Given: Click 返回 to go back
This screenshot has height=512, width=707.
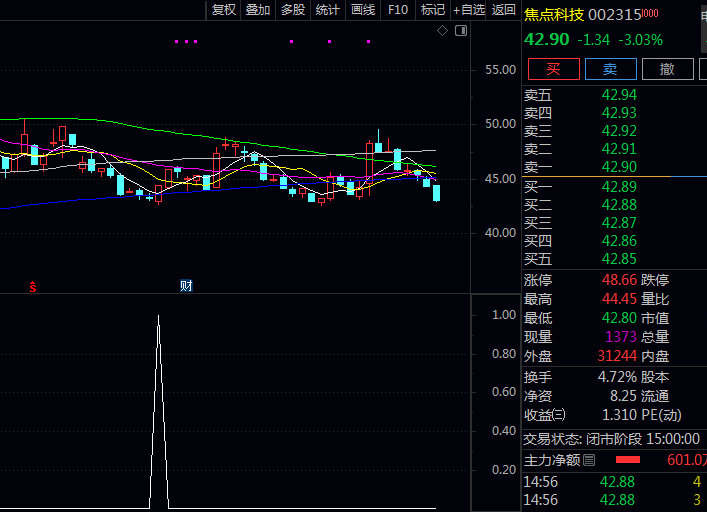Looking at the screenshot, I should [504, 10].
